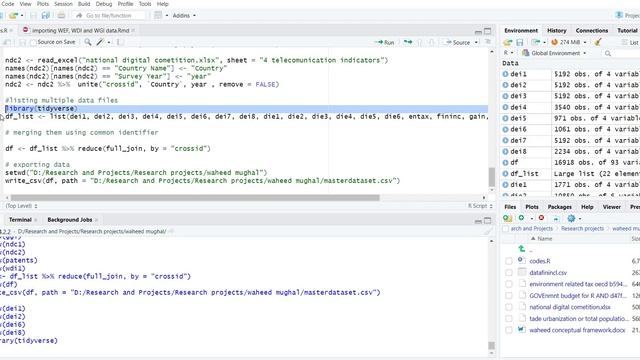The image size is (640, 360).
Task: Open the Addins dropdown
Action: (184, 16)
